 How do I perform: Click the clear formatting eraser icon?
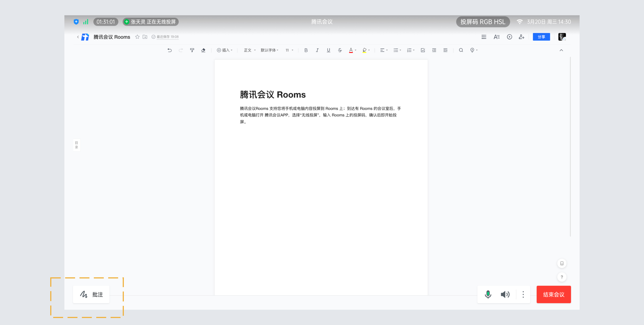(x=203, y=50)
